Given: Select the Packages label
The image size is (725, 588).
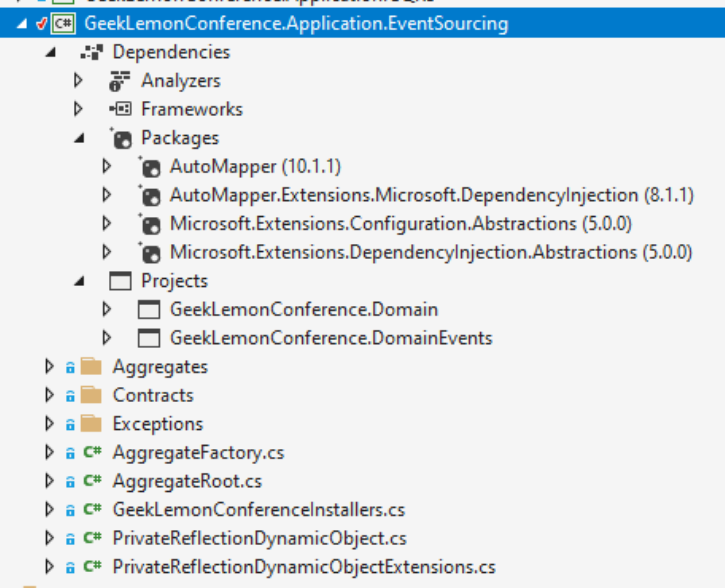Looking at the screenshot, I should 180,138.
